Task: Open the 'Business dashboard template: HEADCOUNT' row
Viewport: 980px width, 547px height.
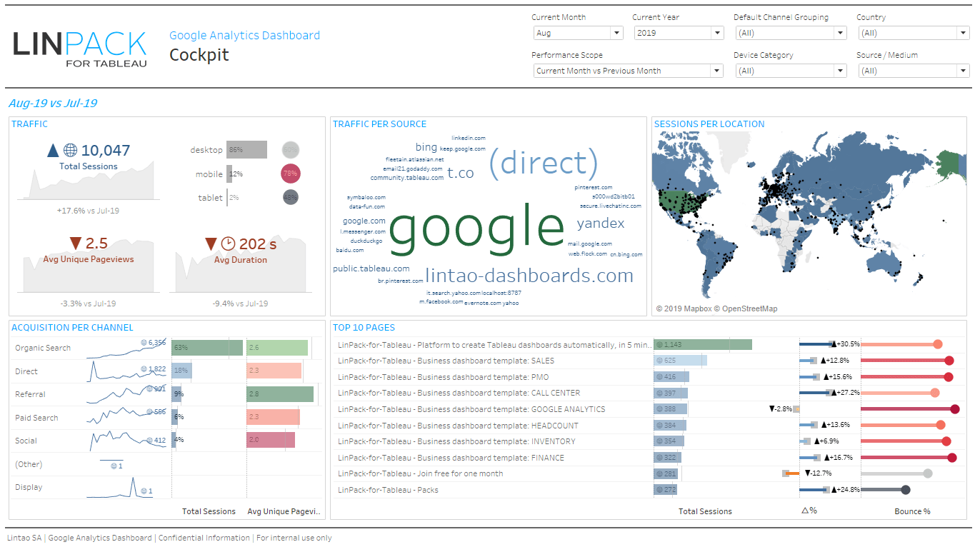Action: 458,426
